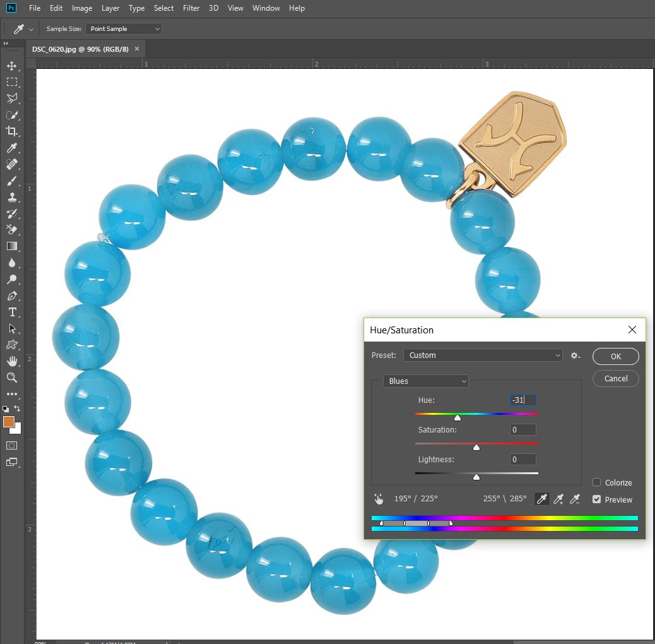This screenshot has width=655, height=644.
Task: Open the Type menu
Action: tap(136, 8)
